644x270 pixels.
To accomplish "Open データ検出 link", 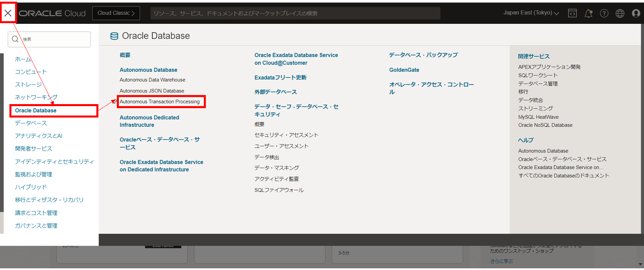I will [x=267, y=157].
